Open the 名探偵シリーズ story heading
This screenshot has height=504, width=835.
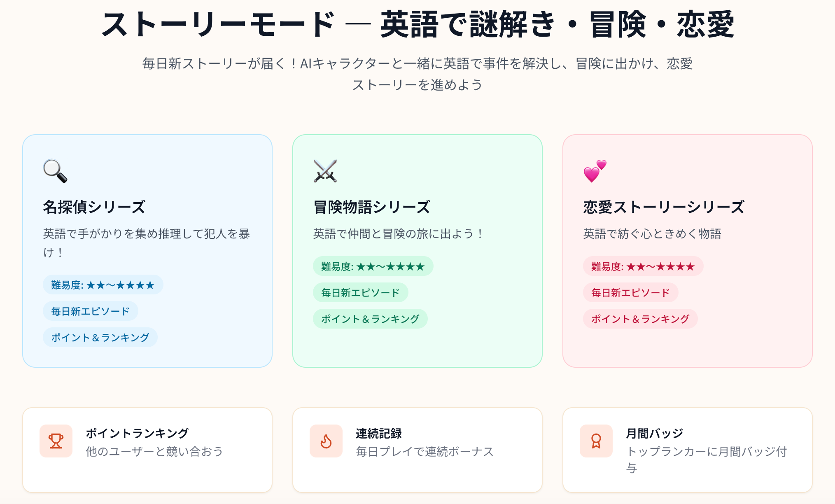94,207
